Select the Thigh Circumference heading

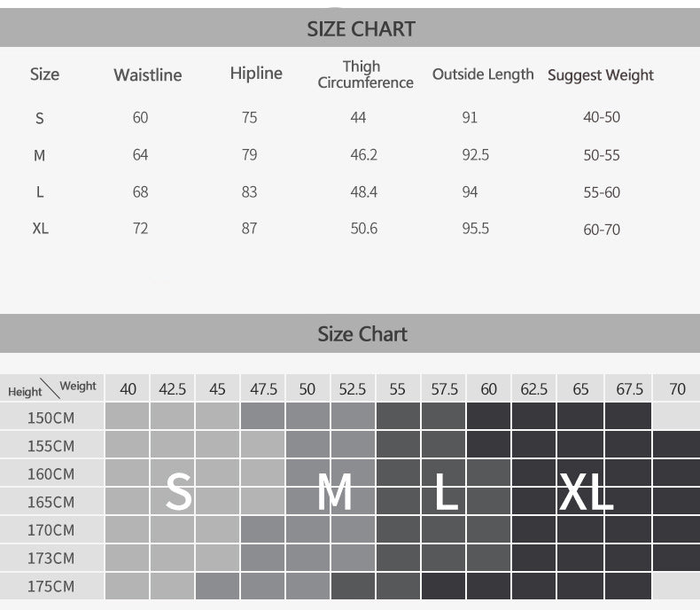coord(365,74)
